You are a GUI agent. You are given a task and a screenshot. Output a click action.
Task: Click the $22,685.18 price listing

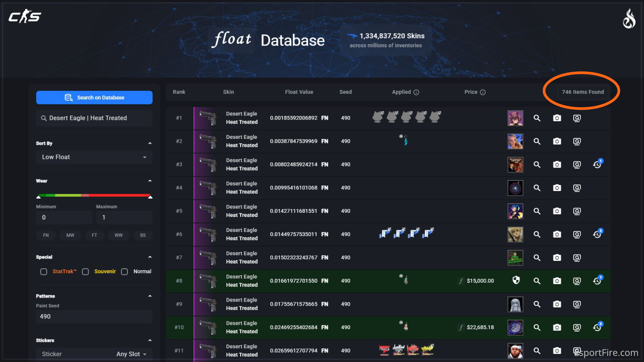click(480, 327)
